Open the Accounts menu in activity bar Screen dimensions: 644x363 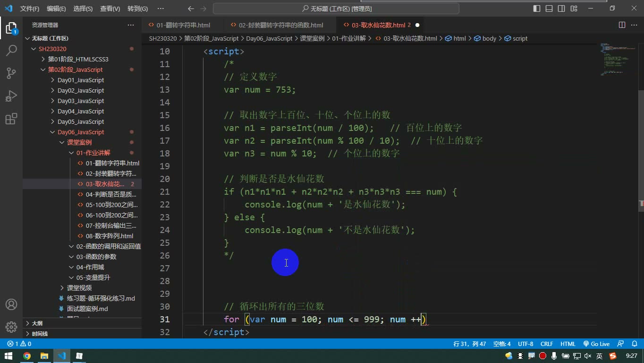[x=11, y=304]
